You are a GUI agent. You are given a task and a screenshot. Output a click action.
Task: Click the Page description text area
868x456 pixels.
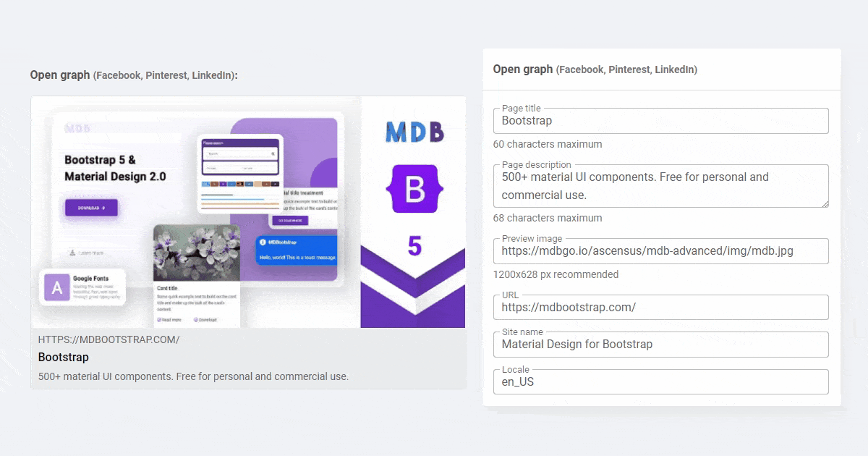point(661,186)
